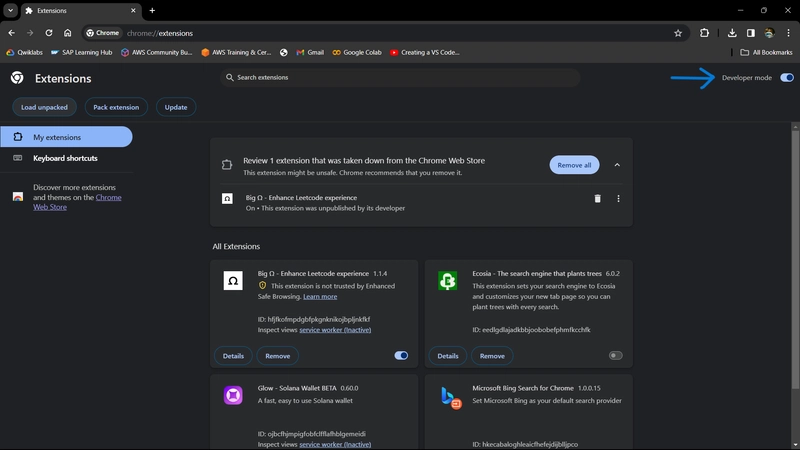Screen dimensions: 800x450
Task: Go back with the browser back arrow
Action: [x=11, y=33]
